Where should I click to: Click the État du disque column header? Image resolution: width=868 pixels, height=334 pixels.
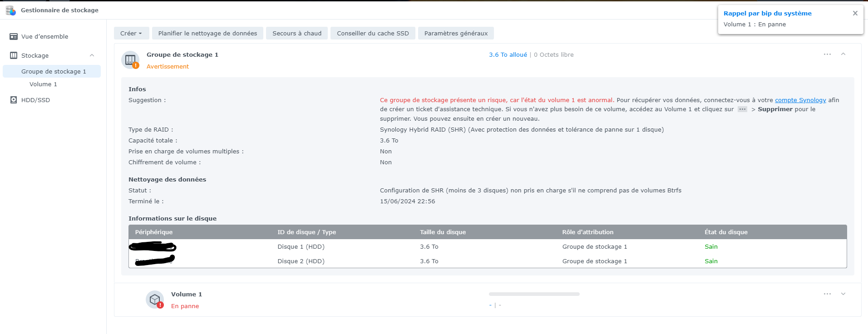pos(726,232)
